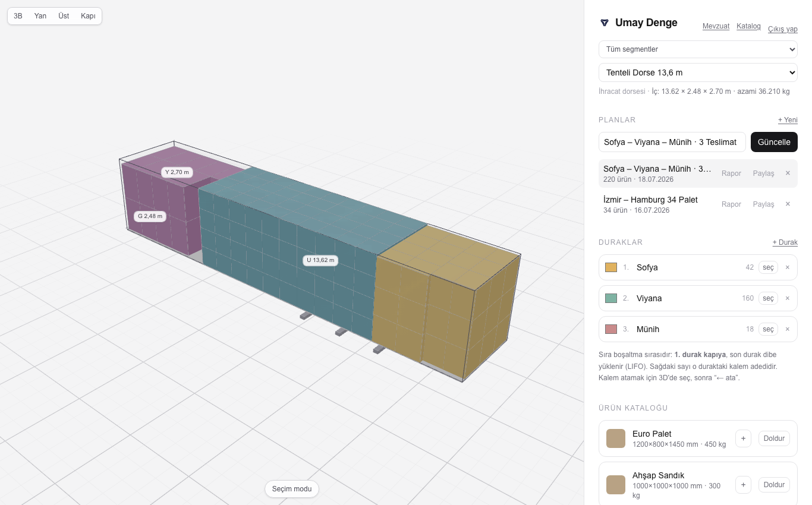The image size is (812, 505).
Task: Switch to the Kapı view
Action: [x=88, y=16]
